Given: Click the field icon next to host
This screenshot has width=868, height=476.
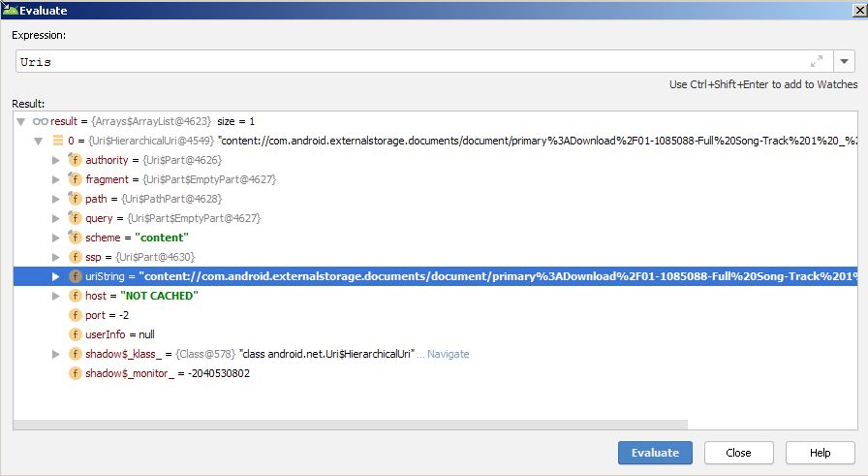Looking at the screenshot, I should pos(75,296).
